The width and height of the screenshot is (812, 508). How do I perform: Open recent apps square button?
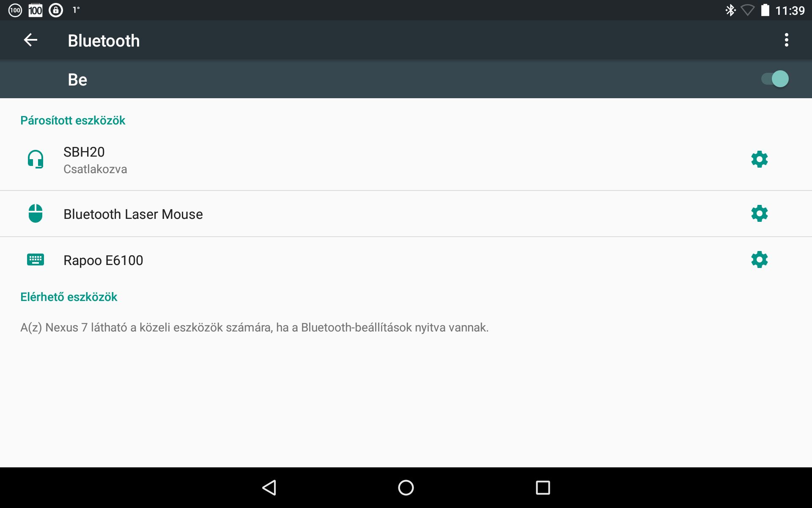coord(543,488)
